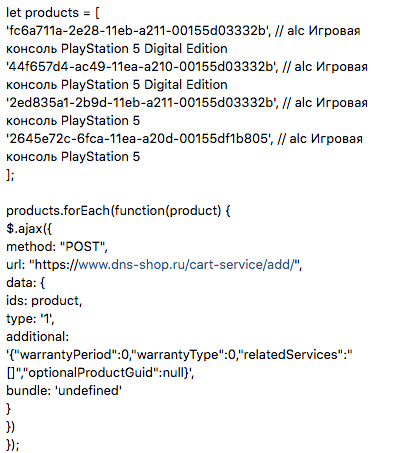Click the 'let products = [' line
Screen dimensions: 415x453
53,13
